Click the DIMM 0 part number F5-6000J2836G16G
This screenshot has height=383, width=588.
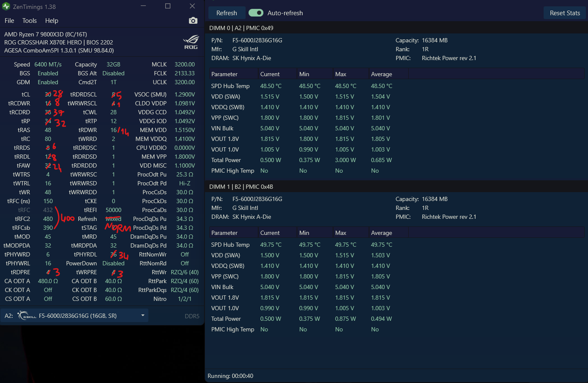coord(257,40)
